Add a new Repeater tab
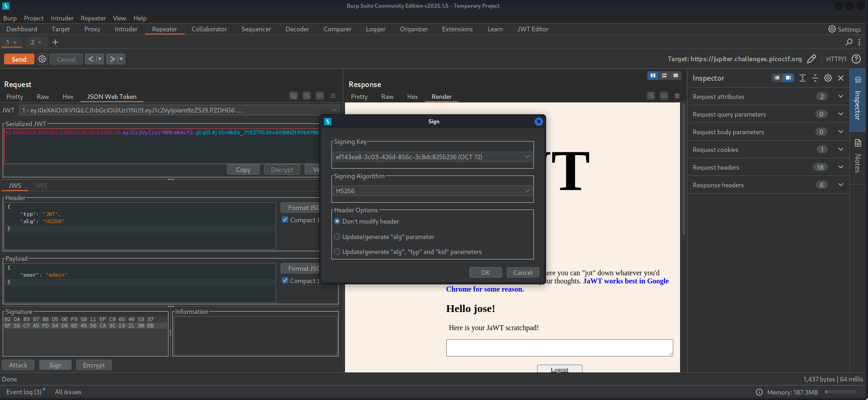This screenshot has height=400, width=868. [x=55, y=42]
